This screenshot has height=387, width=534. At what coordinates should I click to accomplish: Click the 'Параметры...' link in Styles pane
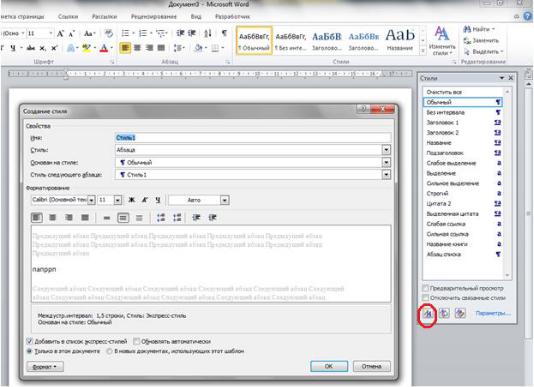(493, 313)
